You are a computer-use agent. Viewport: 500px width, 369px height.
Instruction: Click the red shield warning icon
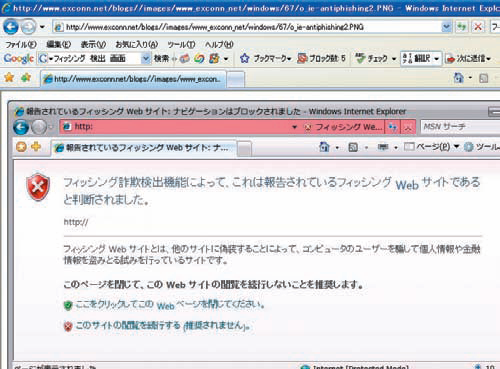(x=38, y=187)
